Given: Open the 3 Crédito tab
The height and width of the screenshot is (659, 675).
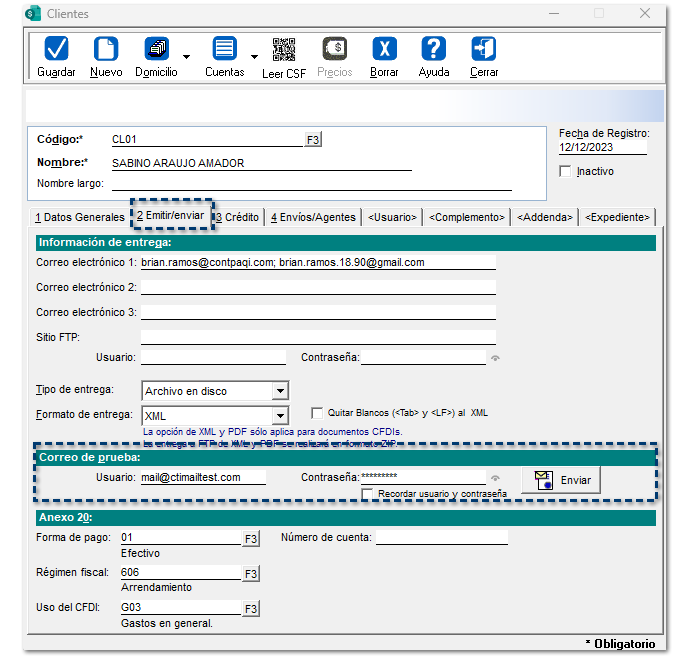Looking at the screenshot, I should tap(238, 217).
